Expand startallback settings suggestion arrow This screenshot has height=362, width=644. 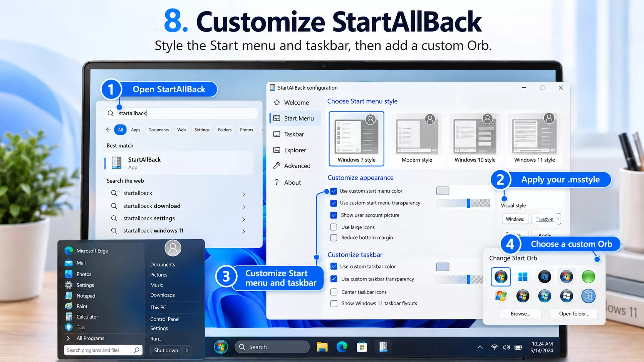click(x=243, y=219)
